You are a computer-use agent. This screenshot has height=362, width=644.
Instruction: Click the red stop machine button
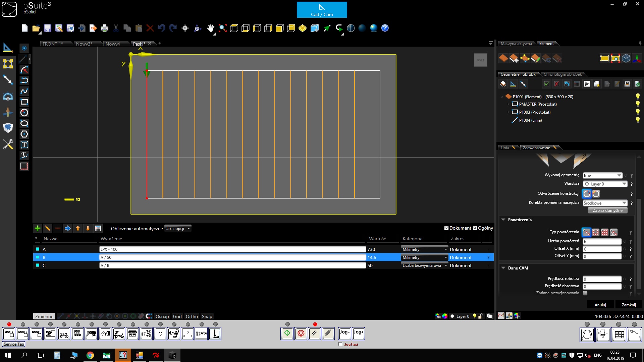click(x=301, y=334)
